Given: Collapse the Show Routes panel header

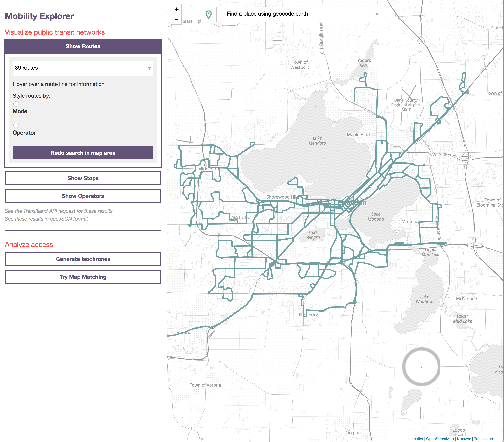Looking at the screenshot, I should (83, 46).
